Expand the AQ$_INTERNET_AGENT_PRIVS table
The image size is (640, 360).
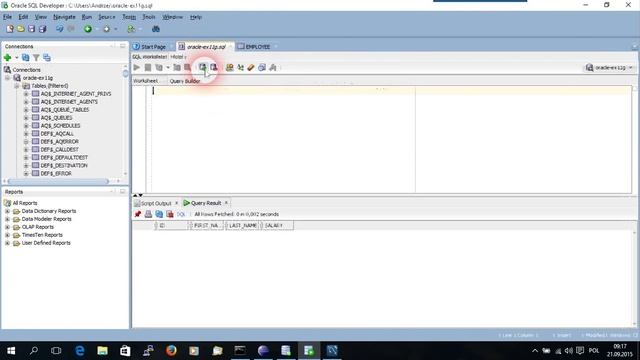click(x=26, y=94)
